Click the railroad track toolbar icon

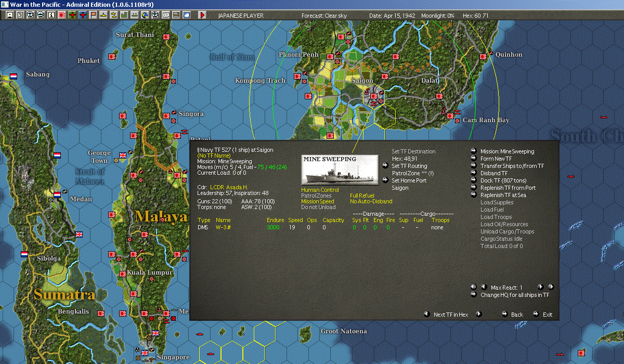176,15
